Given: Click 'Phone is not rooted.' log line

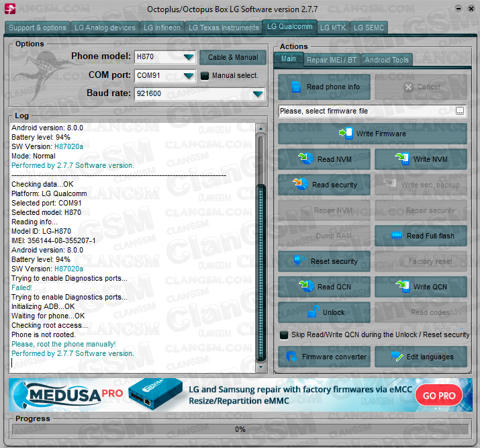Looking at the screenshot, I should click(44, 334).
